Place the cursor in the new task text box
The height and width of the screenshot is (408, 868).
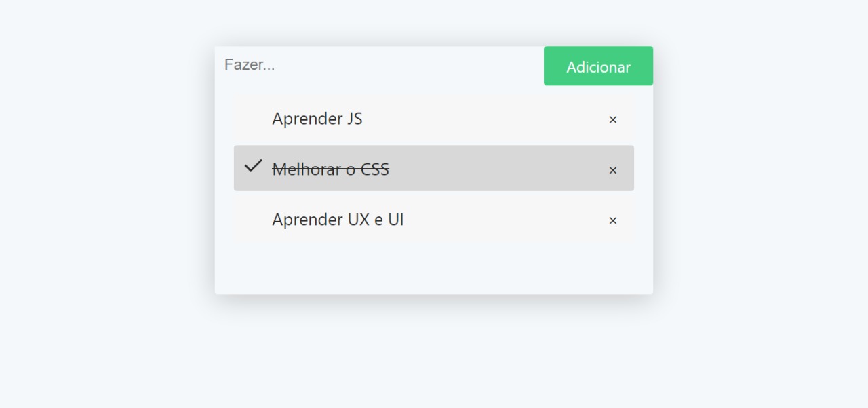pyautogui.click(x=380, y=65)
